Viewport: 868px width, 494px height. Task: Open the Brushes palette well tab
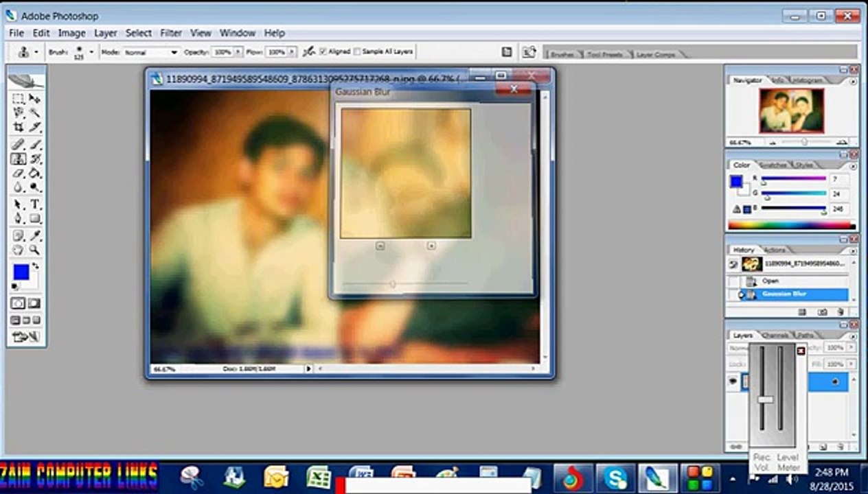[x=563, y=54]
